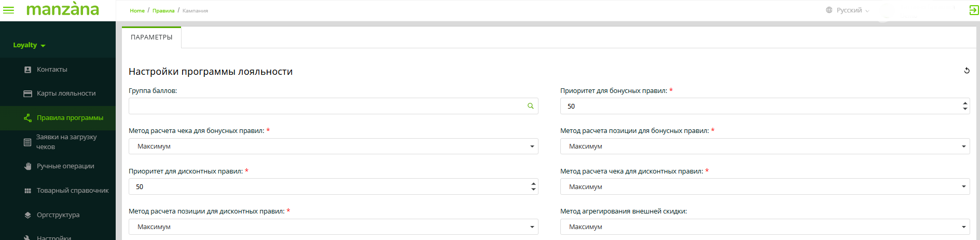Increase Приоритет для бонусных правил value
980x240 pixels.
coord(964,103)
